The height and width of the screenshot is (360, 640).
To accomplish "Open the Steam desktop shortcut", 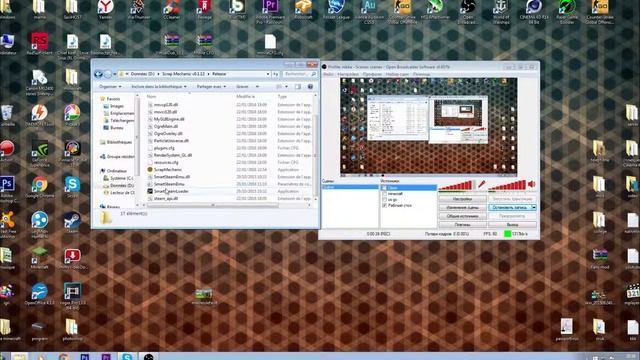I will 72,221.
